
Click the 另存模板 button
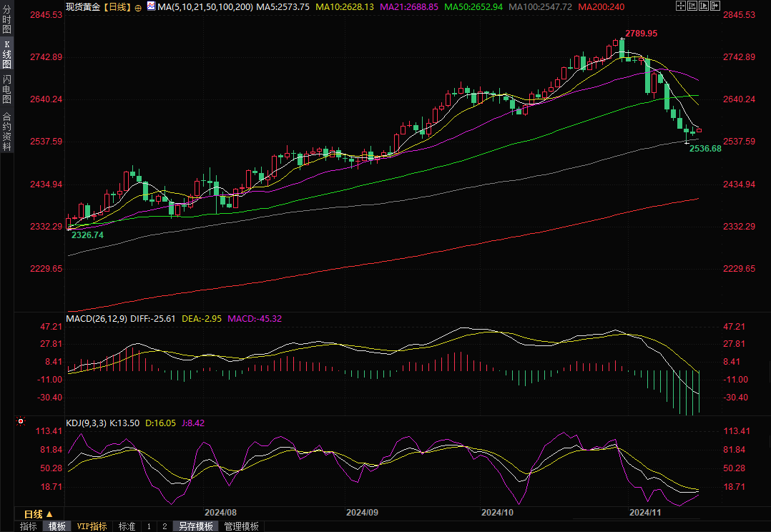pyautogui.click(x=196, y=526)
